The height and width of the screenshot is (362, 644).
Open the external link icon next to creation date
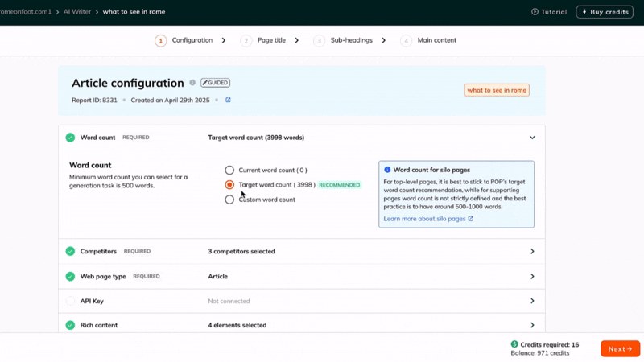click(228, 100)
